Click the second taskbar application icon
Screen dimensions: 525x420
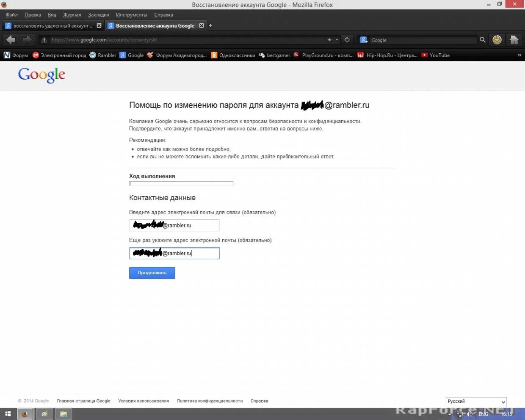(x=44, y=414)
